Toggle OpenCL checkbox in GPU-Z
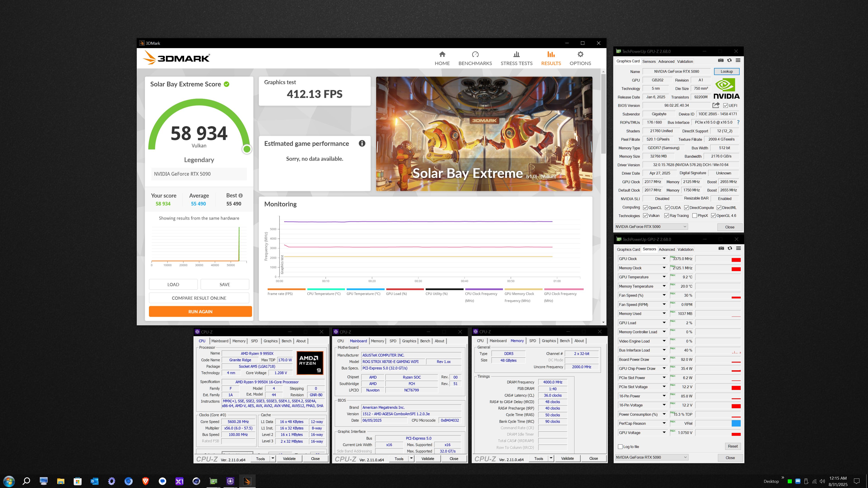The height and width of the screenshot is (488, 868). [645, 207]
